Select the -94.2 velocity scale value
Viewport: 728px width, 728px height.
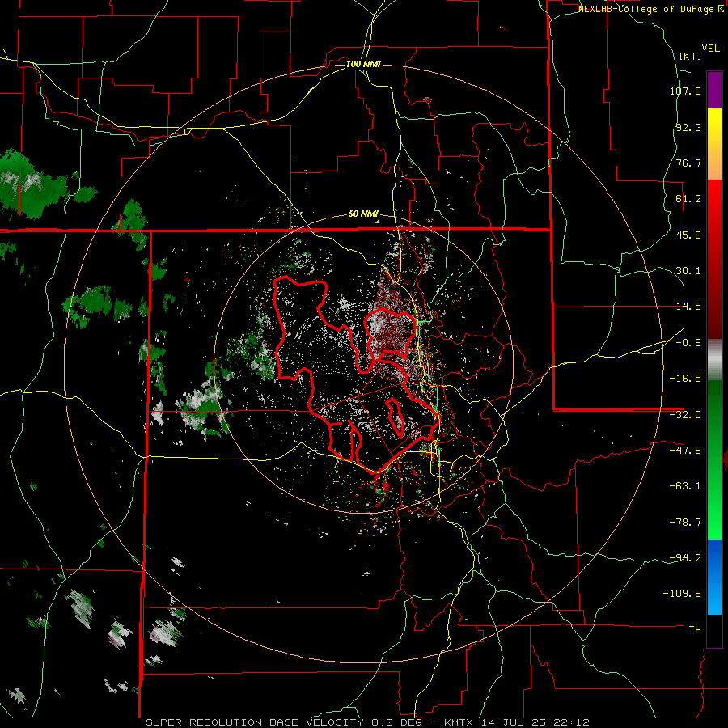coord(685,557)
